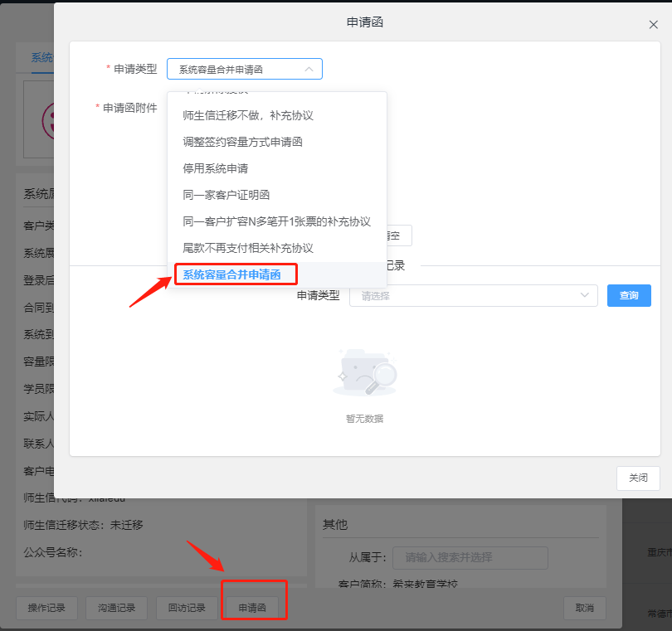
Task: Open 回访记录 in background window
Action: point(187,608)
